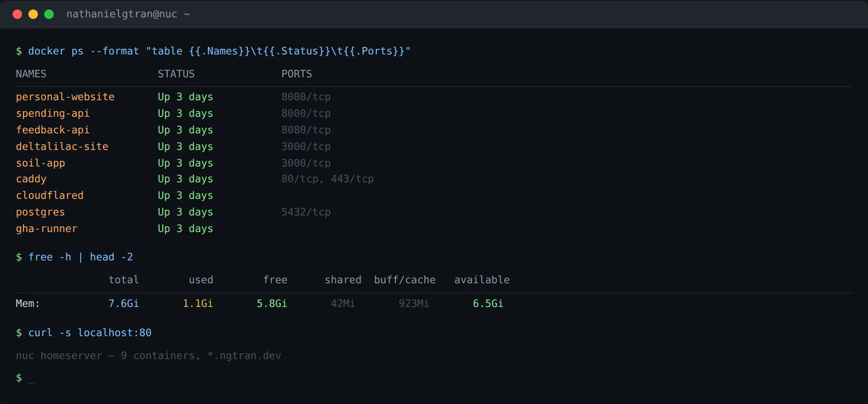Click the NAMES column header
868x404 pixels.
coord(31,74)
